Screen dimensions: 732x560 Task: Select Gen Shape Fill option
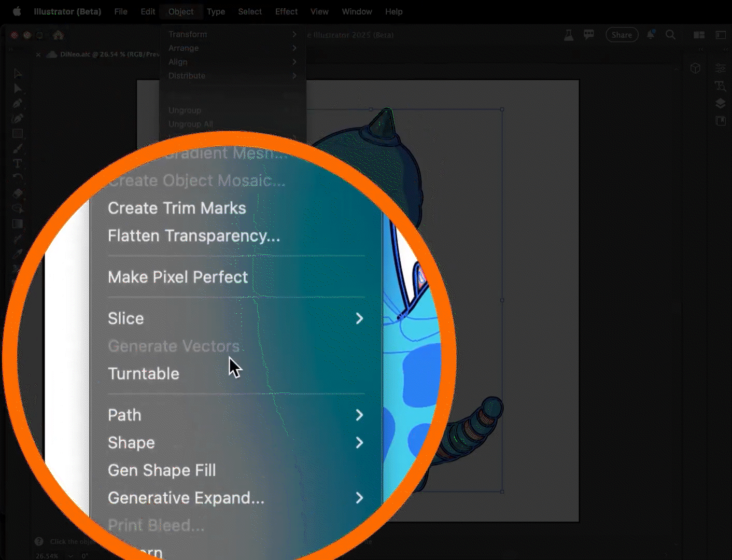click(162, 470)
